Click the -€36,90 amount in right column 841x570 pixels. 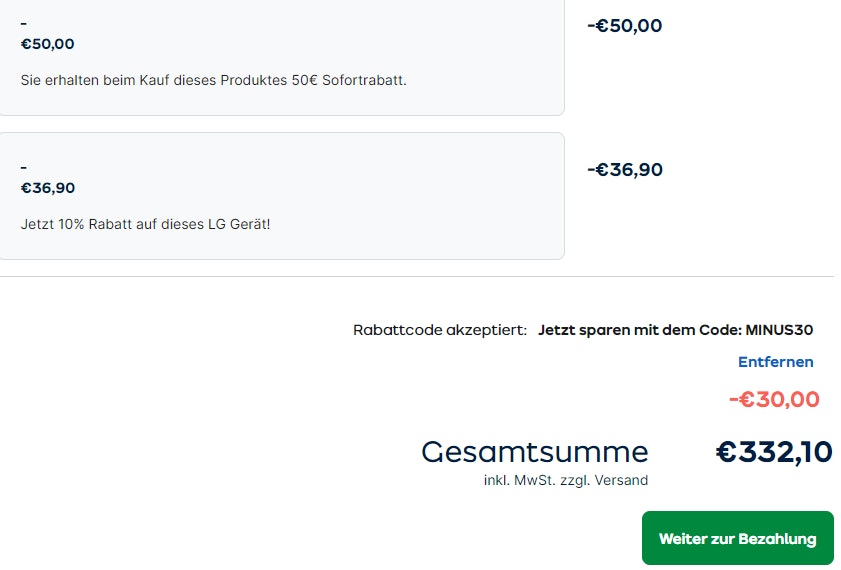[624, 170]
